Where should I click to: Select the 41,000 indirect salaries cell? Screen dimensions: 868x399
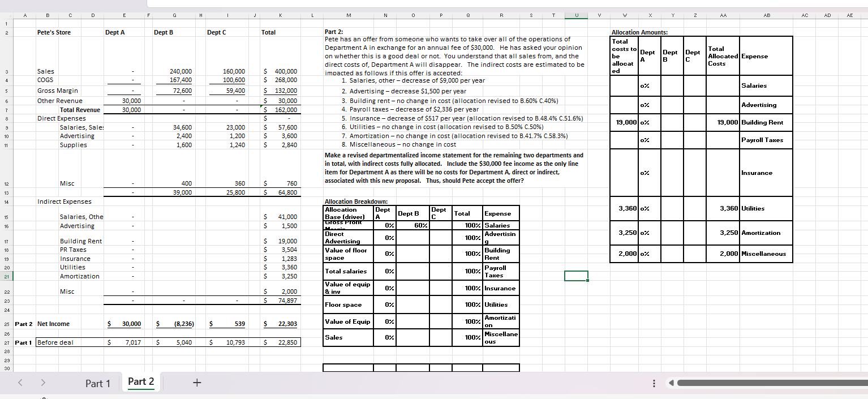(x=288, y=217)
